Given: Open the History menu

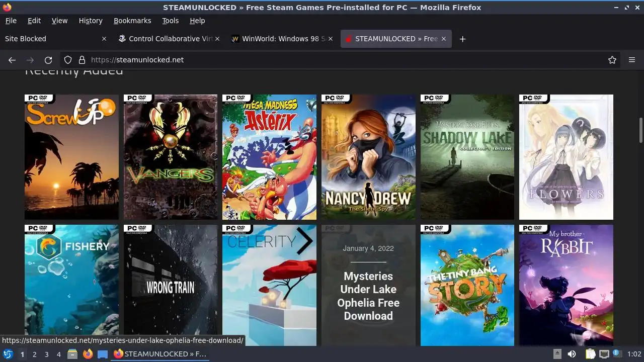Looking at the screenshot, I should coord(91,21).
